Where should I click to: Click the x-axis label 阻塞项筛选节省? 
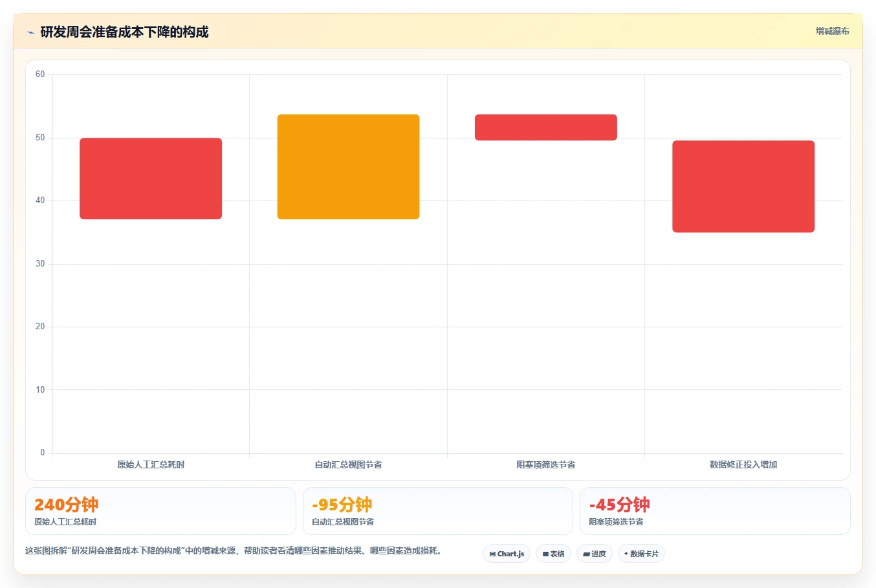pyautogui.click(x=545, y=464)
